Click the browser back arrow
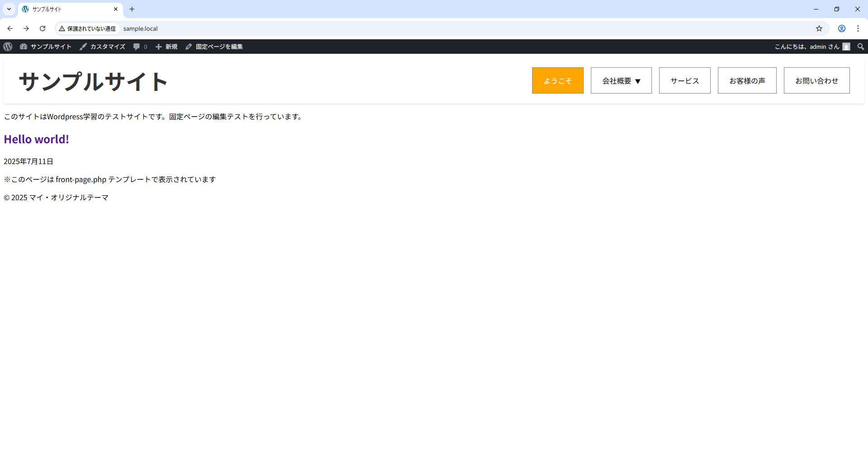Screen dimensions: 868x470 click(10, 28)
